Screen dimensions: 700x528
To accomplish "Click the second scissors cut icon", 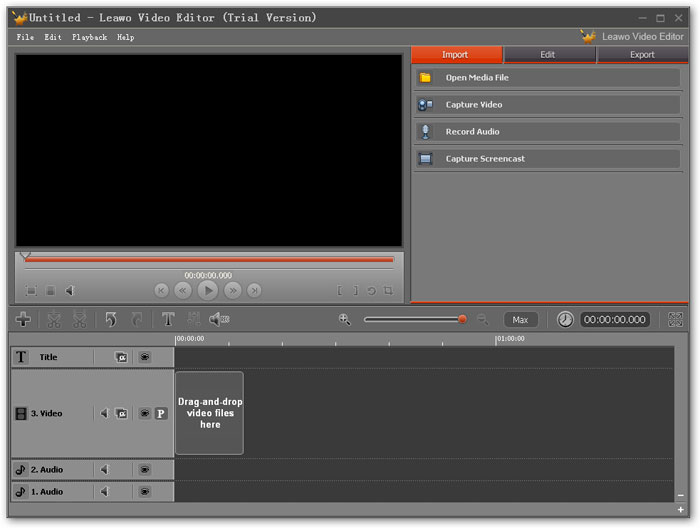I will (80, 319).
